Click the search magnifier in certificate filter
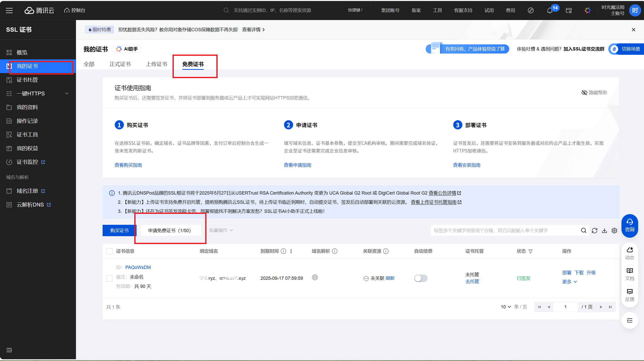This screenshot has height=361, width=644. [583, 230]
